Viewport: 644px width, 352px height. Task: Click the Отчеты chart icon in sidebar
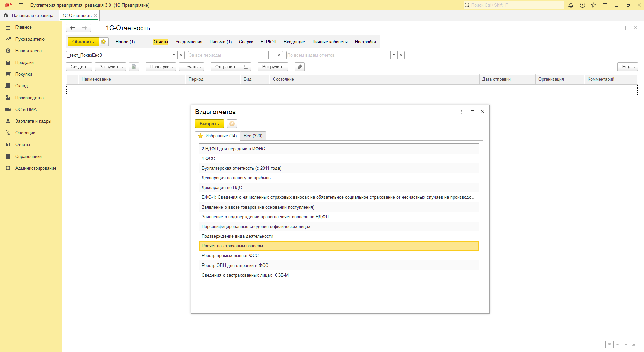(x=8, y=144)
